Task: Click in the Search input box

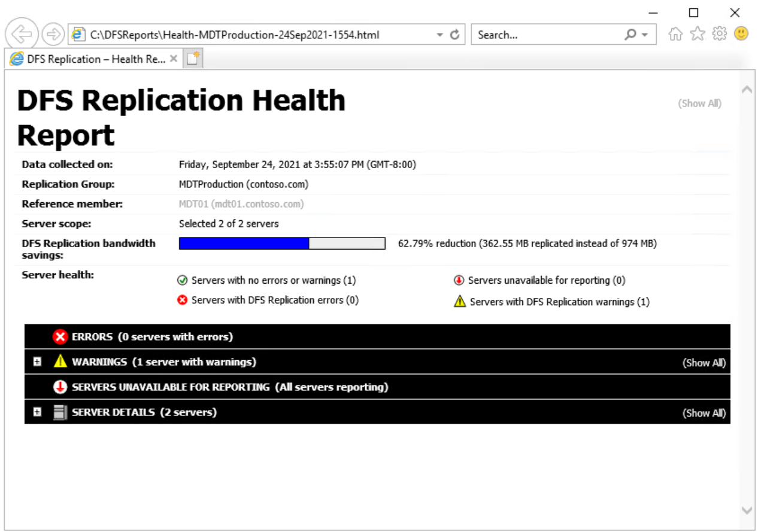Action: pos(545,35)
